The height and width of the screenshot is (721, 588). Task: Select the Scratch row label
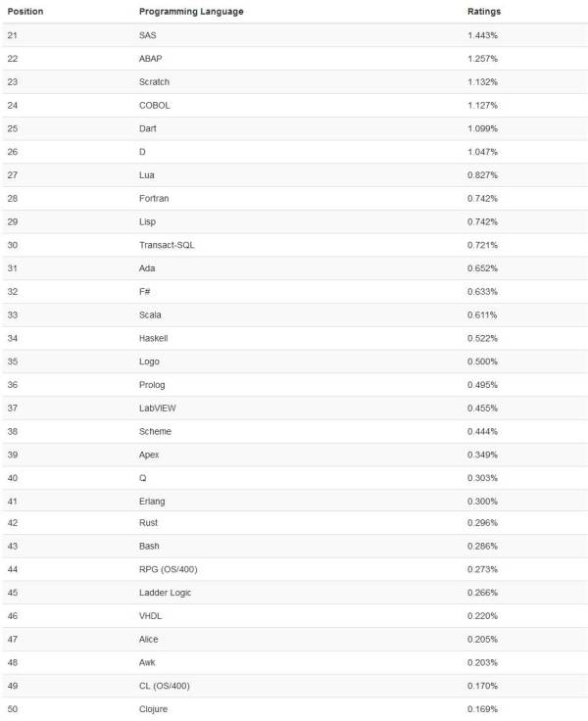155,82
